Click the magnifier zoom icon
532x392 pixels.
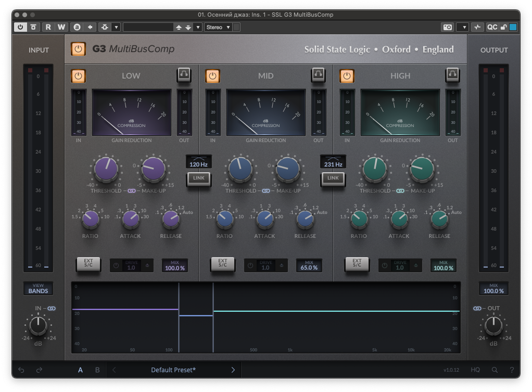coord(495,370)
